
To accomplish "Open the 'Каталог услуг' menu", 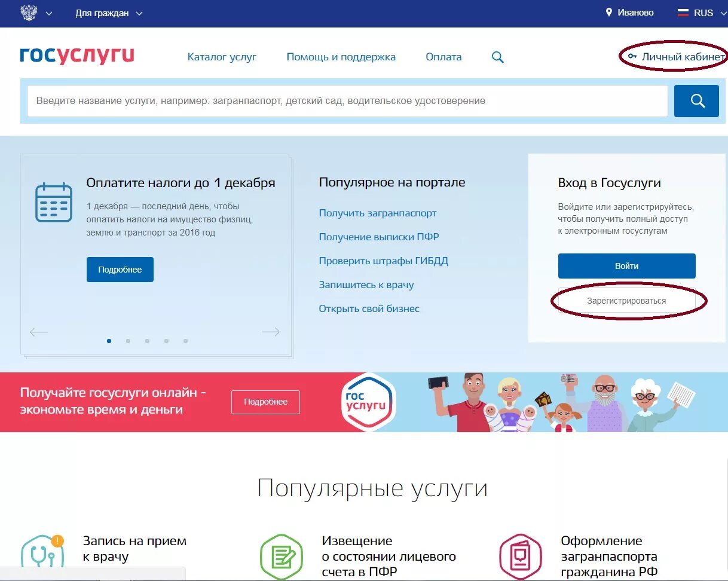I will [222, 57].
